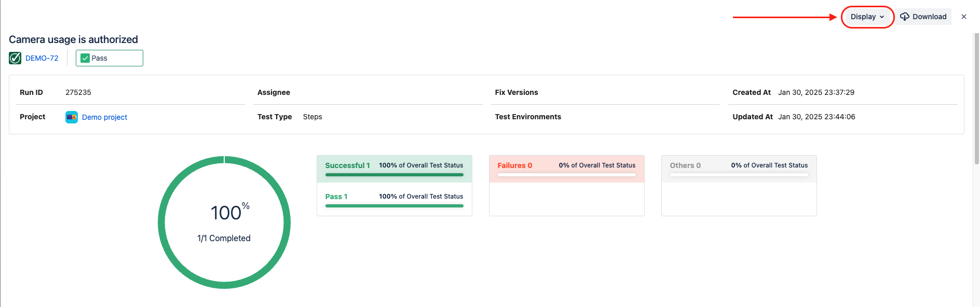The height and width of the screenshot is (307, 980).
Task: Open the Pass status selector
Action: [110, 58]
